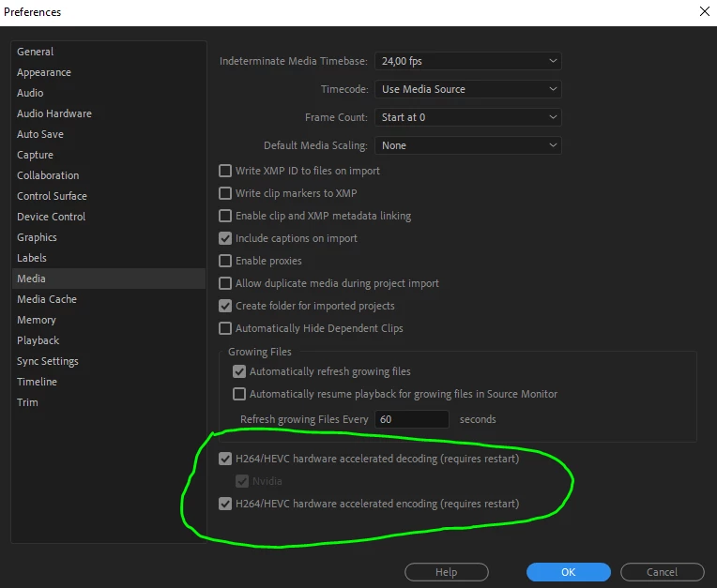Click the Help button

(447, 572)
